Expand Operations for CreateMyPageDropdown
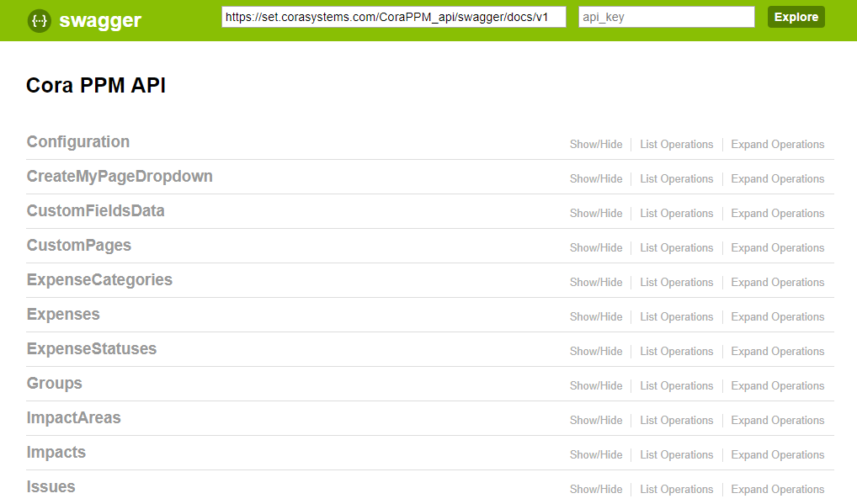Viewport: 857px width, 504px height. (x=778, y=178)
